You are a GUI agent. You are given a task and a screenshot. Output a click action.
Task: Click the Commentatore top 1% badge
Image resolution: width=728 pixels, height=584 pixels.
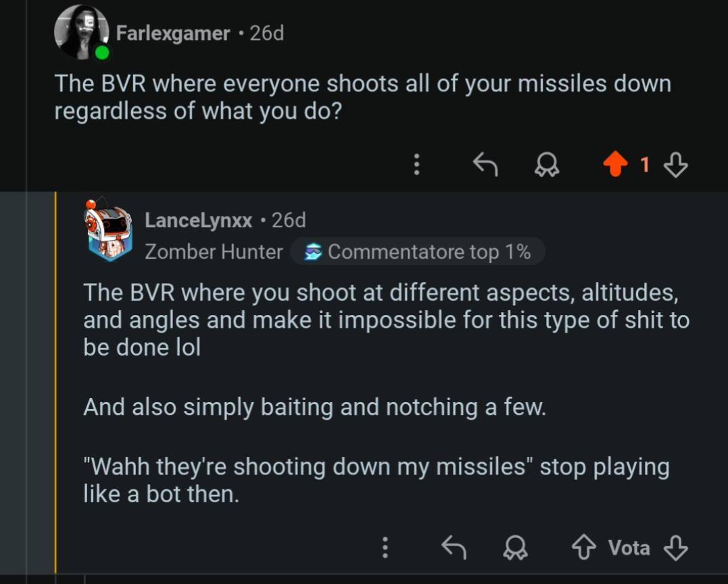pos(429,252)
